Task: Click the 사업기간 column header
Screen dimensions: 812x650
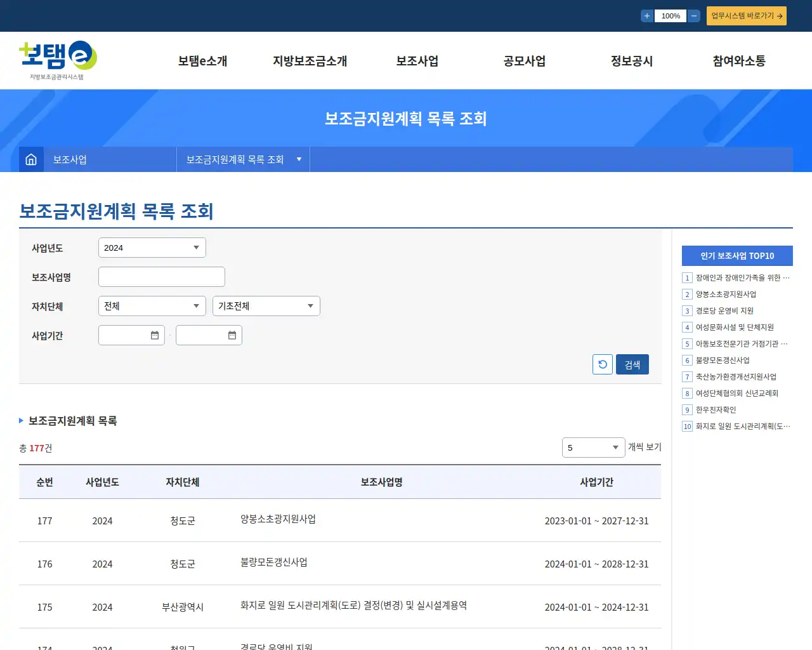Action: click(596, 482)
